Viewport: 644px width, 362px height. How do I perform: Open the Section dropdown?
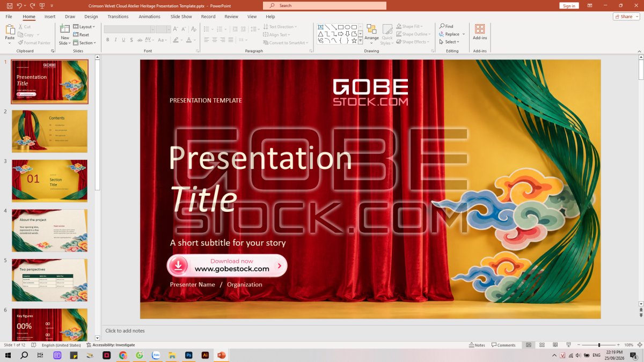coord(84,43)
